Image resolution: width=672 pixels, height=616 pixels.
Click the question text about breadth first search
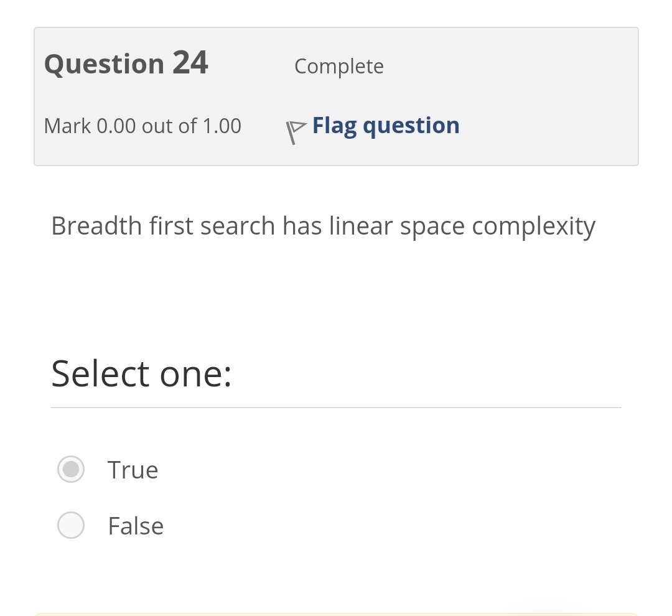(323, 225)
